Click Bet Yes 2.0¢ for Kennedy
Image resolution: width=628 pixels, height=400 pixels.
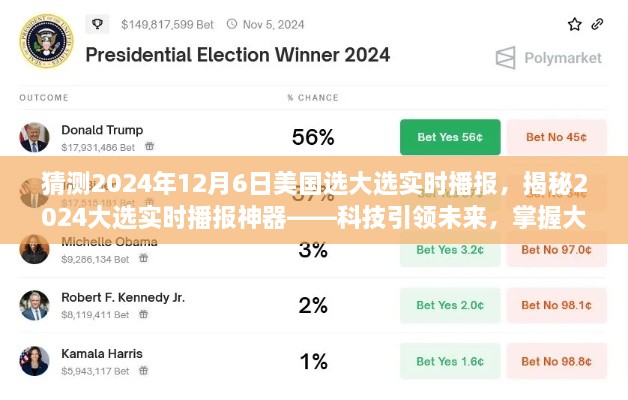pos(450,306)
